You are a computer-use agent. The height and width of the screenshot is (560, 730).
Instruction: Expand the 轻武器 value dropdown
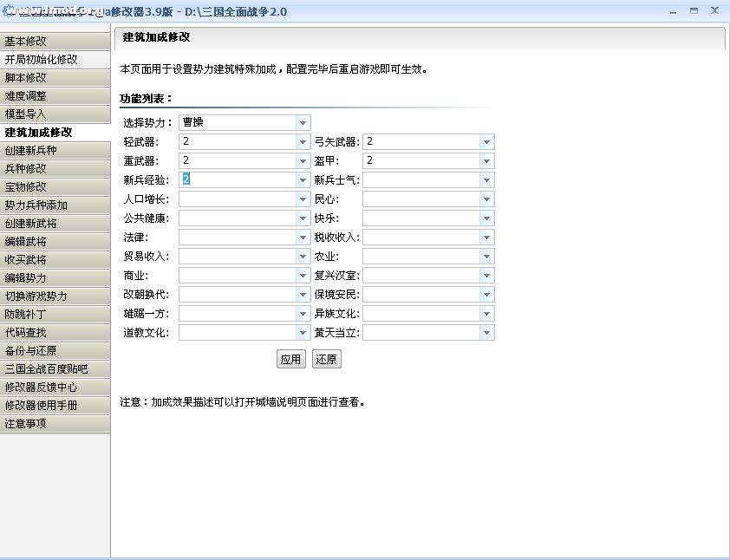pyautogui.click(x=303, y=142)
